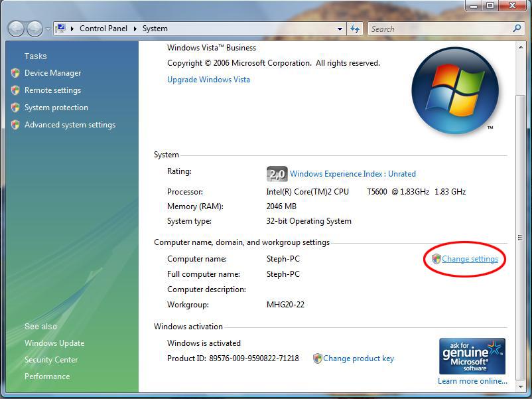Open Remote settings task
The height and width of the screenshot is (399, 532).
point(52,90)
